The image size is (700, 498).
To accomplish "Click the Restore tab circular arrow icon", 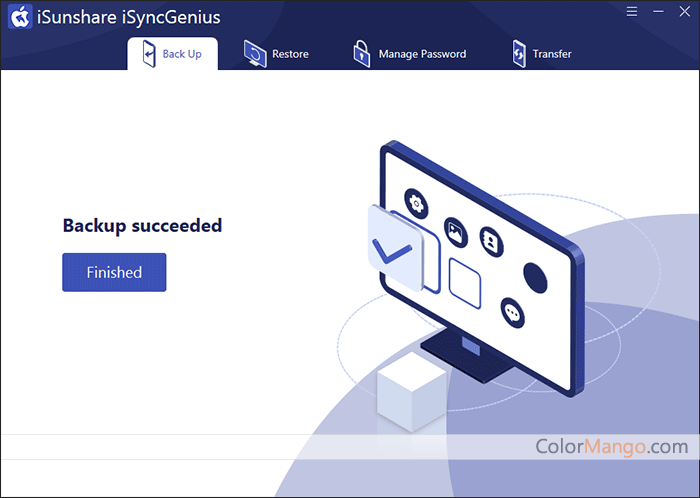I will pyautogui.click(x=255, y=54).
